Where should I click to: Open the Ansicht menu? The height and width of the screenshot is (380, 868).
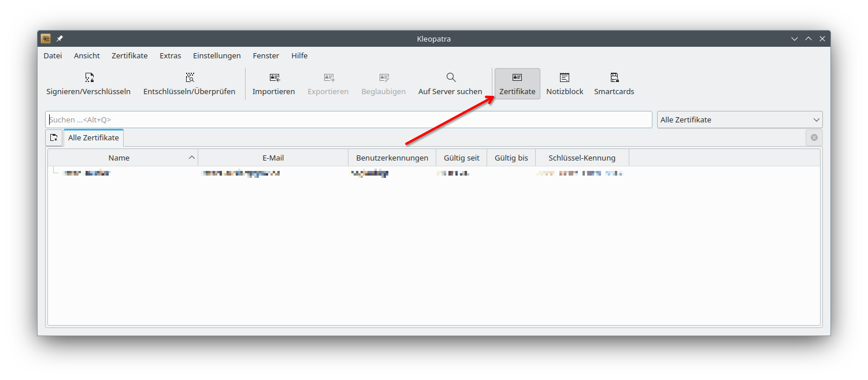coord(87,56)
